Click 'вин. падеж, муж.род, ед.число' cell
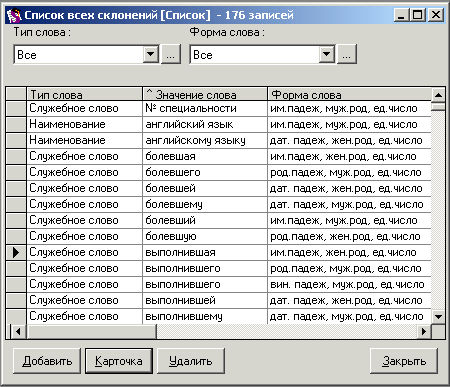Image resolution: width=450 pixels, height=387 pixels. pyautogui.click(x=349, y=284)
